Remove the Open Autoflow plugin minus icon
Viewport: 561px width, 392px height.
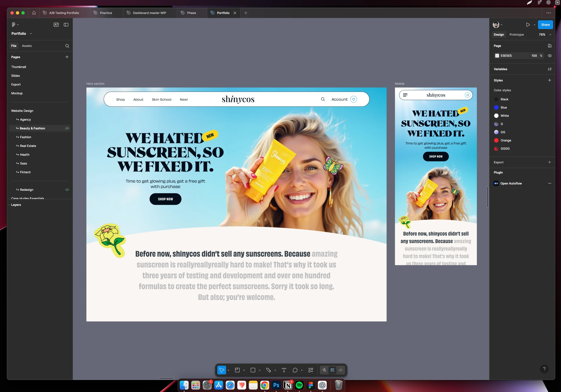[x=549, y=183]
